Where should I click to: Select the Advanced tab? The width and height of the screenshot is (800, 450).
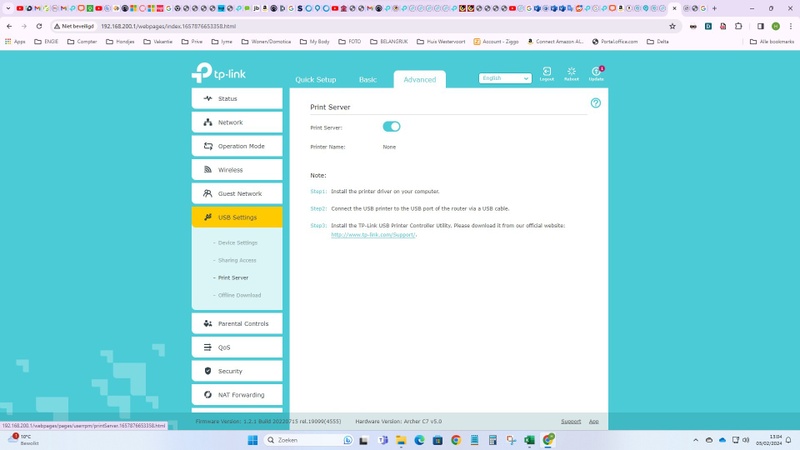[x=419, y=80]
